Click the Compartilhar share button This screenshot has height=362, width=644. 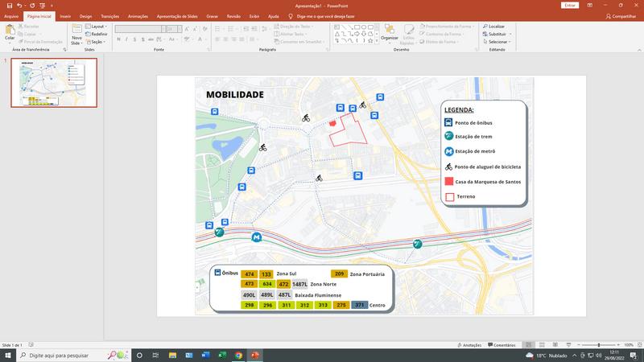tap(621, 16)
